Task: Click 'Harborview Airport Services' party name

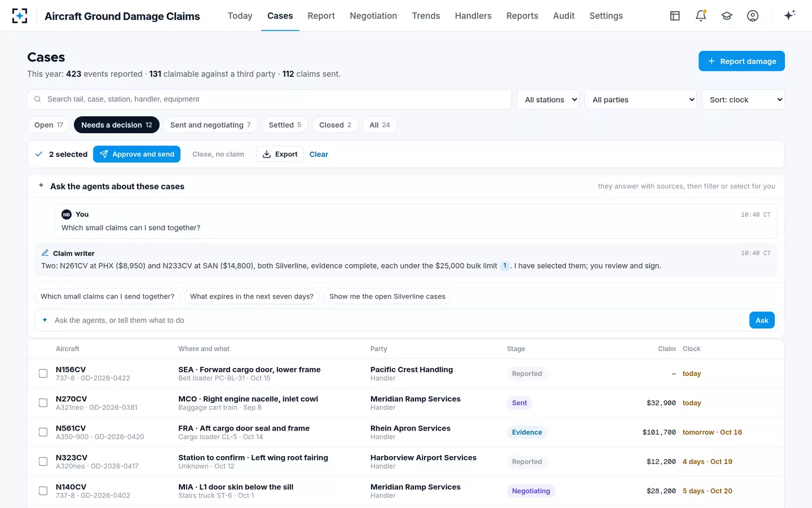Action: click(x=423, y=458)
